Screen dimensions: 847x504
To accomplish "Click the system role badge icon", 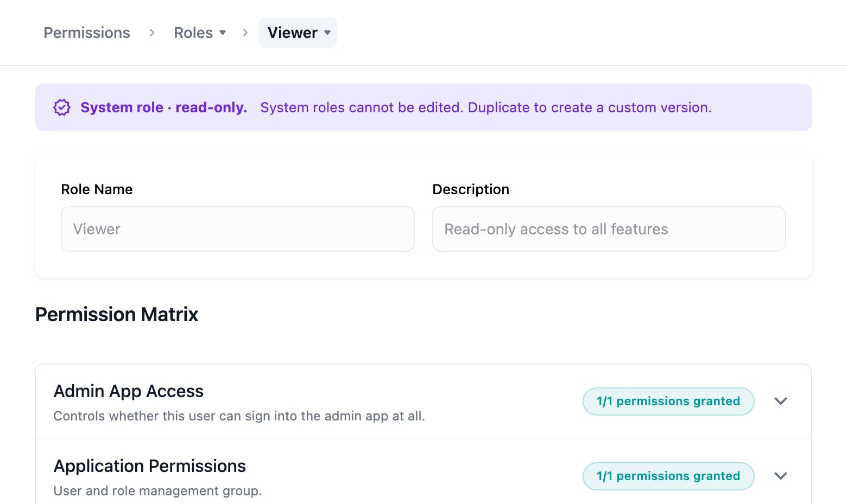I will click(62, 107).
